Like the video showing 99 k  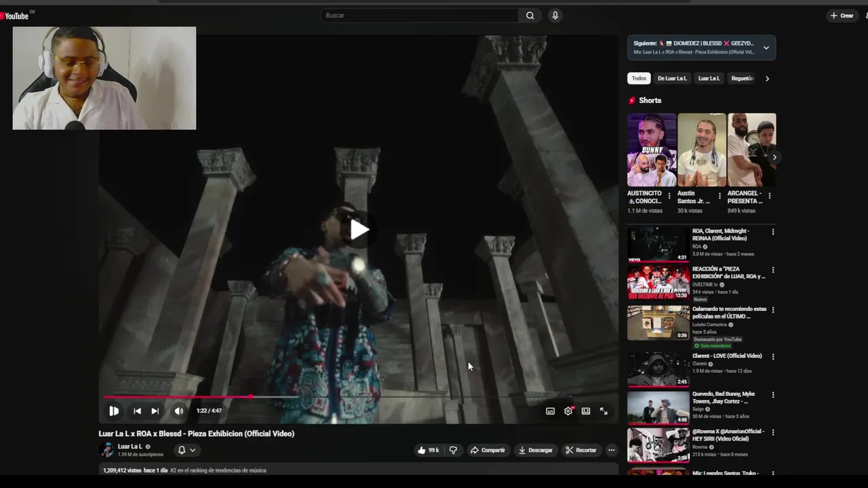[429, 450]
